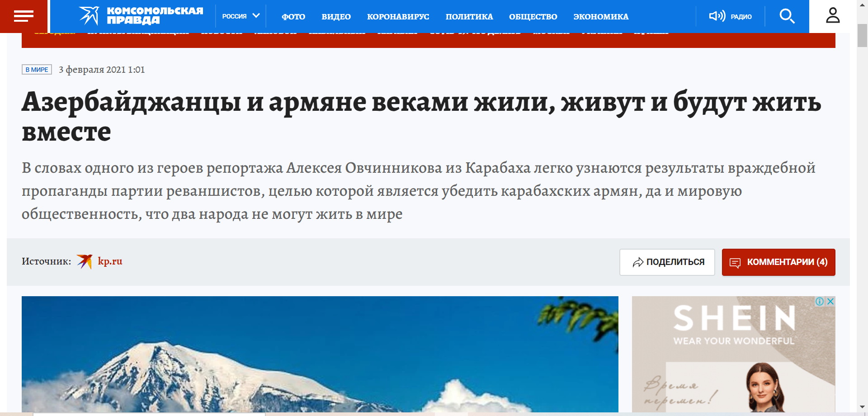Click the ПОДЕЛИТЬСЯ share button
The width and height of the screenshot is (868, 416).
coord(667,262)
